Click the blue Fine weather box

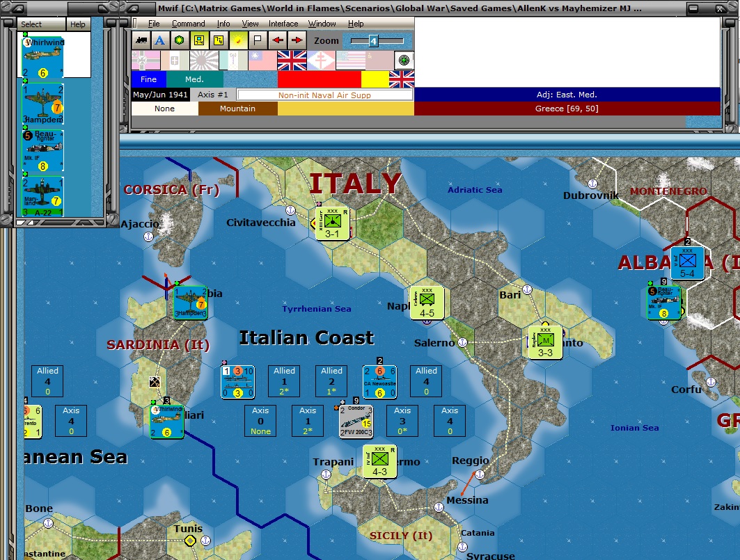coord(148,79)
